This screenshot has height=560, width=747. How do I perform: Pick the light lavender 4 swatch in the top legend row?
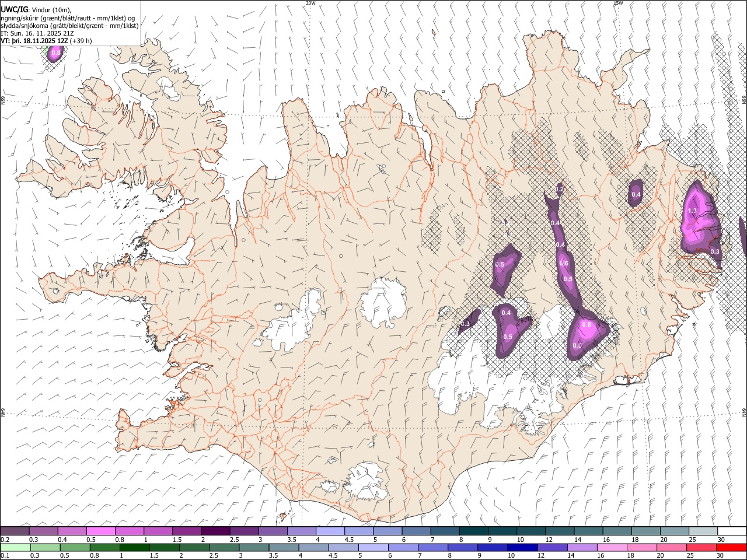point(330,531)
